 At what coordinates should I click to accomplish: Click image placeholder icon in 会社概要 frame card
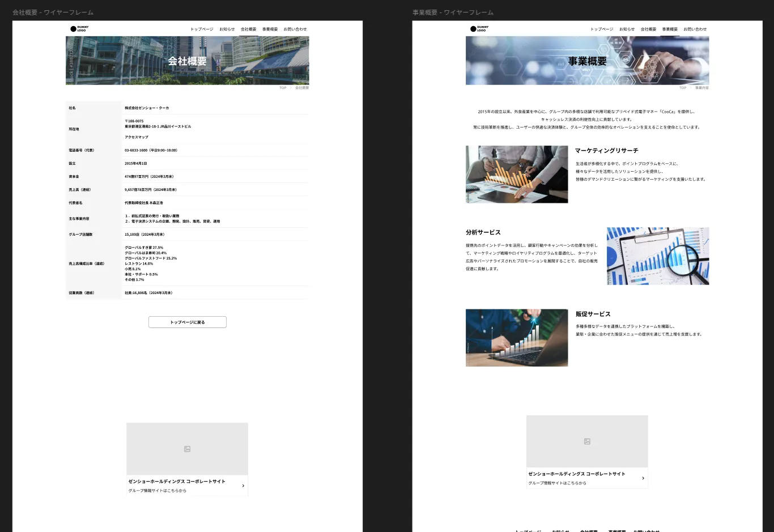(x=187, y=449)
